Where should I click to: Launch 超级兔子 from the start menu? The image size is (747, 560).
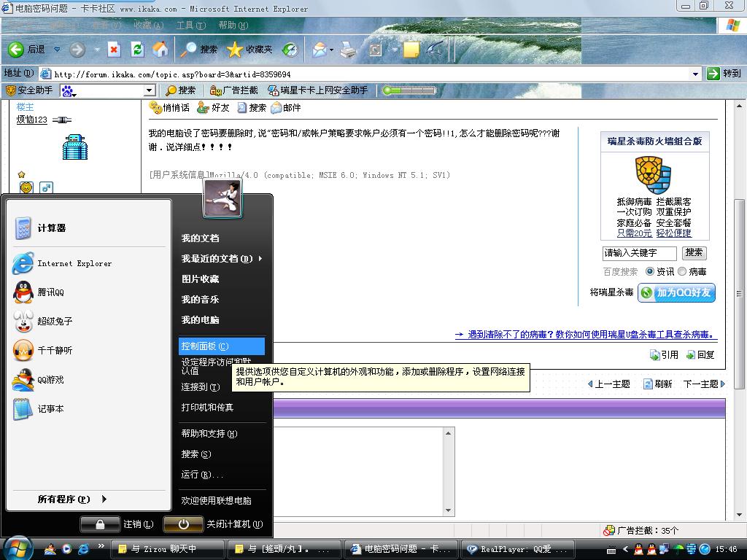click(x=55, y=322)
